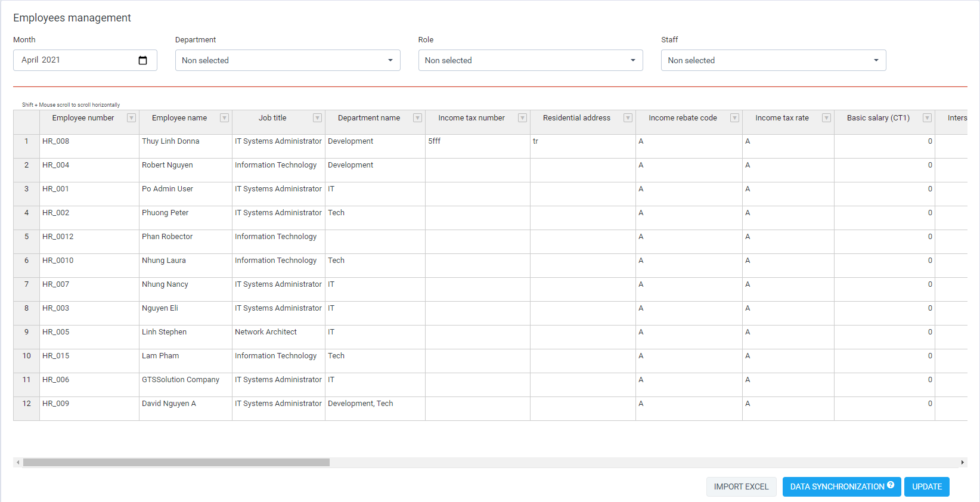Click the scroll left arrow
The height and width of the screenshot is (502, 980).
pos(18,463)
